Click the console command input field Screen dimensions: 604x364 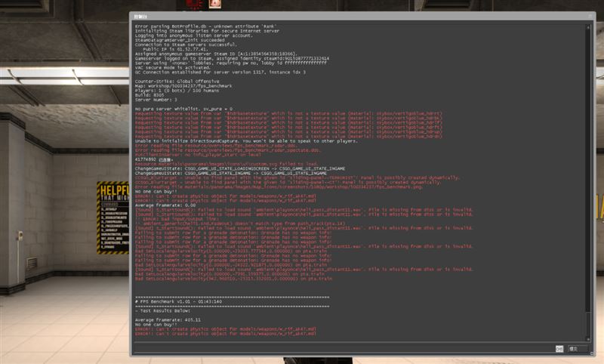pos(343,349)
